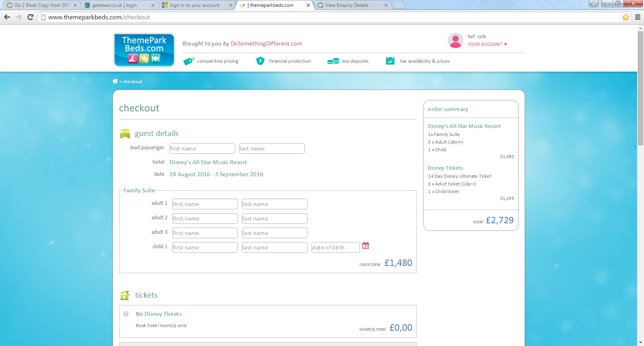Close the Sign in to your account tab
The image size is (644, 346).
(x=231, y=5)
